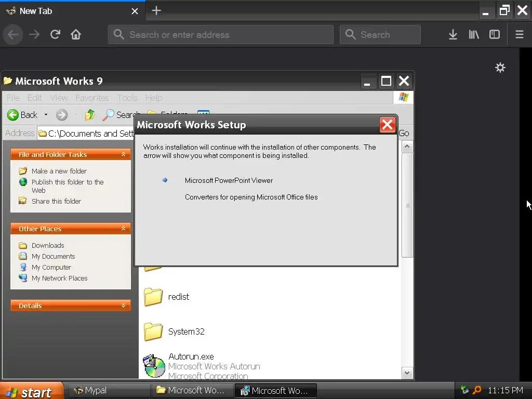Open the Windows start menu
532x399 pixels.
[x=32, y=391]
